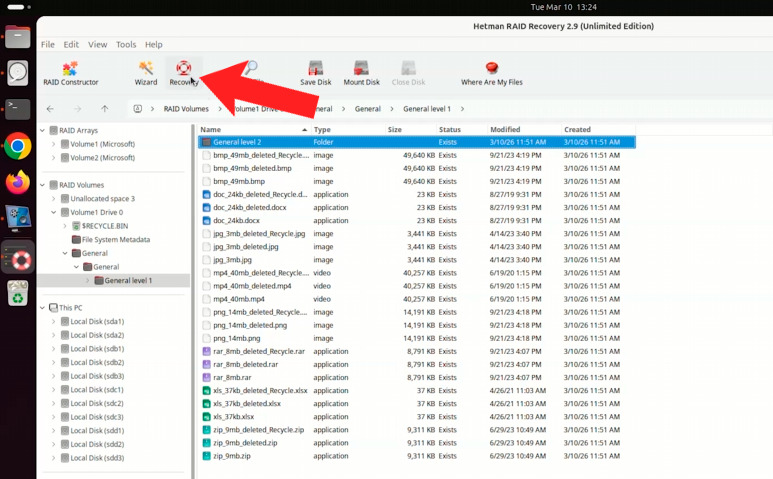This screenshot has height=479, width=773.
Task: Sort the list by the Status column
Action: [x=462, y=129]
